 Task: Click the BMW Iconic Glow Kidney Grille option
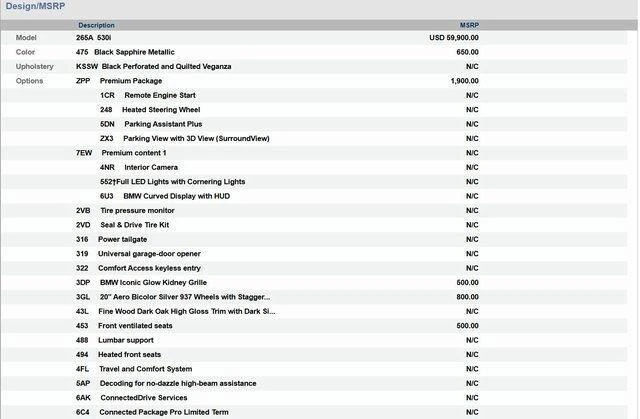pos(152,283)
